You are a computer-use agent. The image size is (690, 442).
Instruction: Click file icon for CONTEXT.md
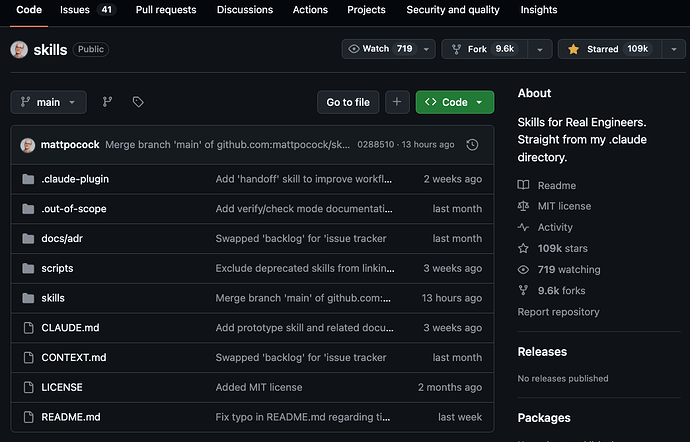click(x=29, y=357)
